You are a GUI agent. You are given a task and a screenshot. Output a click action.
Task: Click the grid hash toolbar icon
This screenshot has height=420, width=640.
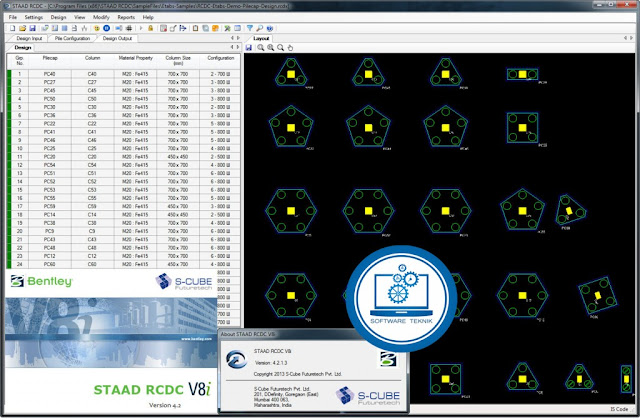[x=129, y=28]
